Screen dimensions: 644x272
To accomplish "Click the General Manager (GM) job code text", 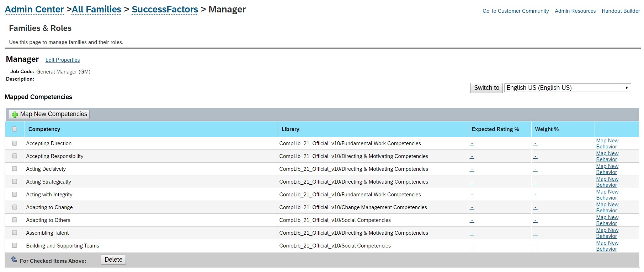I will click(63, 72).
